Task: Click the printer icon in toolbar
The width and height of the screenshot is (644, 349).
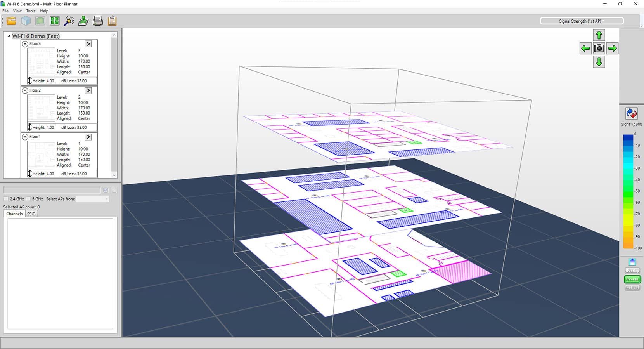Action: click(98, 21)
